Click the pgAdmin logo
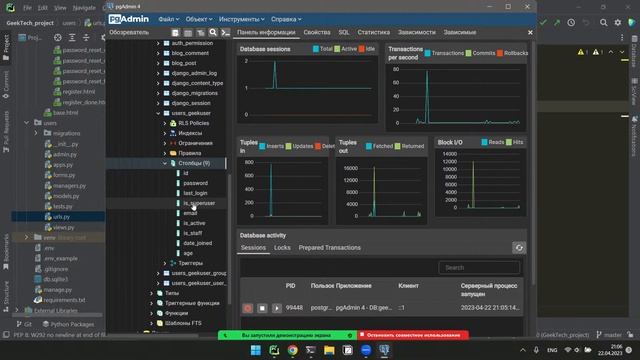 point(129,19)
